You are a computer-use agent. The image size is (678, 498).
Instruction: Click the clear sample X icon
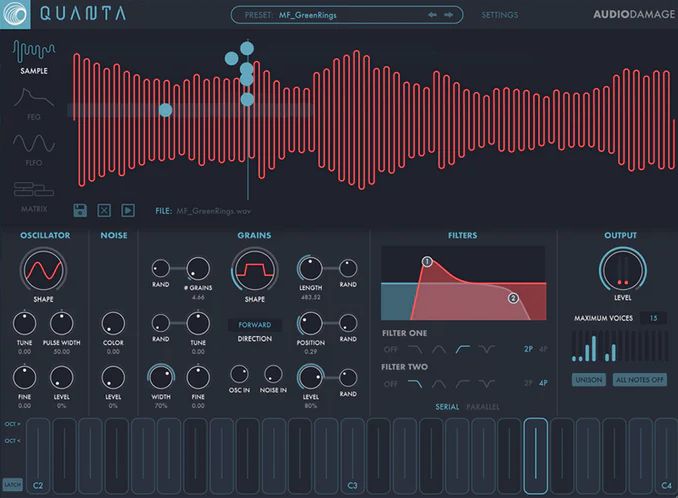click(104, 210)
